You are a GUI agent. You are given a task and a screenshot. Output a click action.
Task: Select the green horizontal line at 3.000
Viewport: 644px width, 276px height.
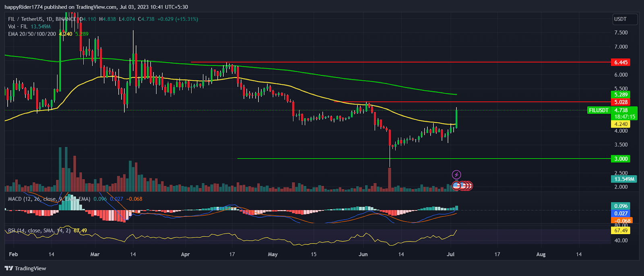click(x=424, y=159)
